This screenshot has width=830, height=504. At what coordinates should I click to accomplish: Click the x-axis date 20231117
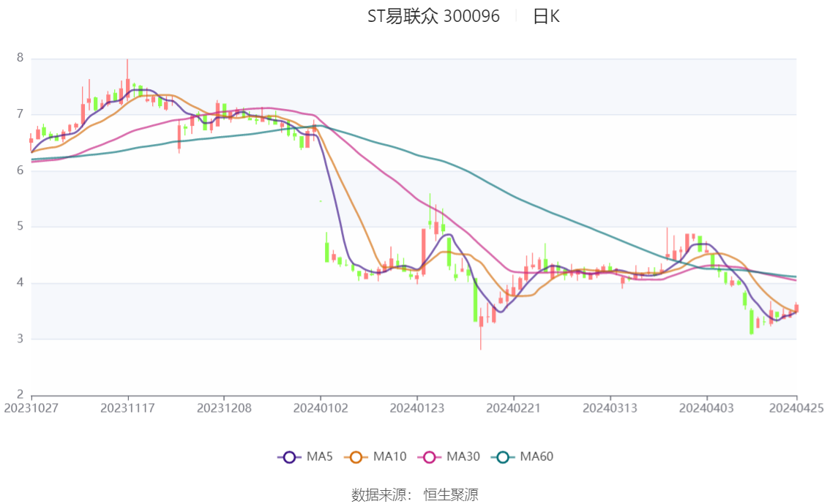coord(127,408)
